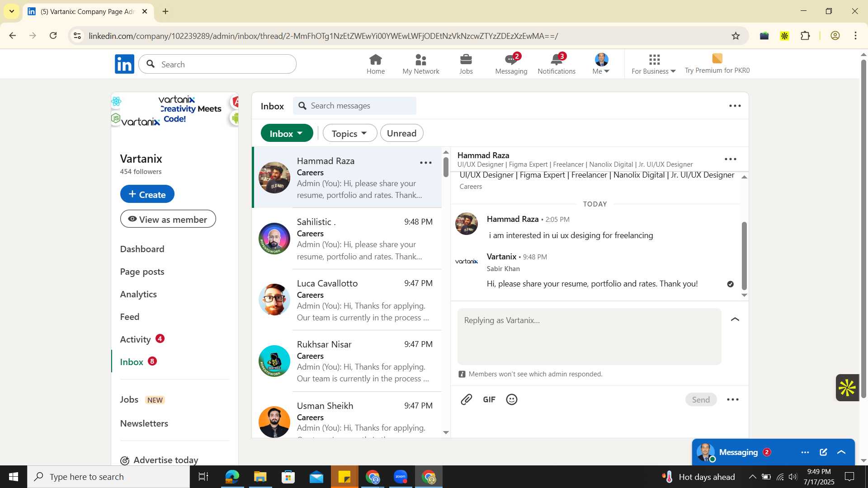Open Hammad Raza thread options menu
The image size is (868, 488).
426,163
